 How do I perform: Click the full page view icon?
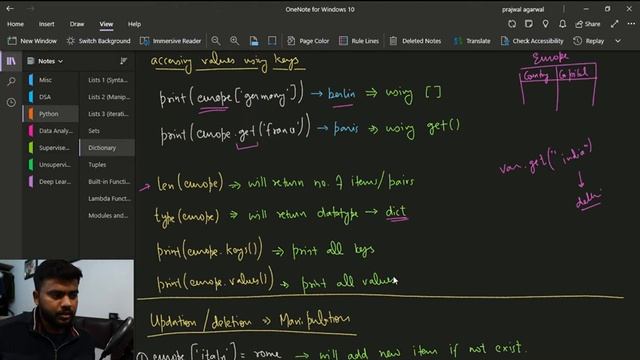click(x=272, y=41)
